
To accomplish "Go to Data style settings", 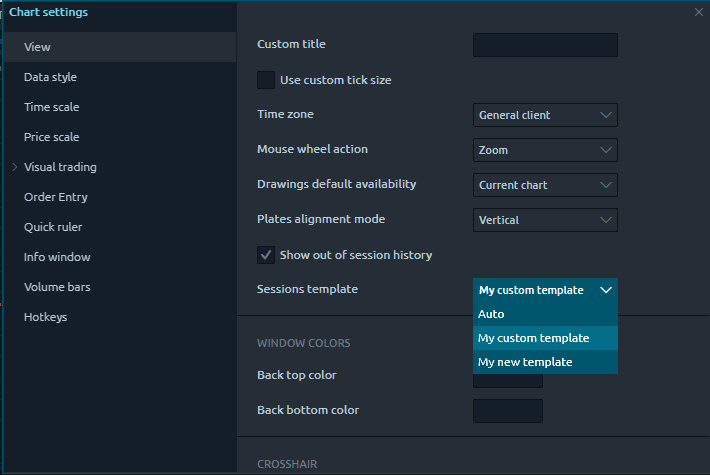I will pos(50,77).
